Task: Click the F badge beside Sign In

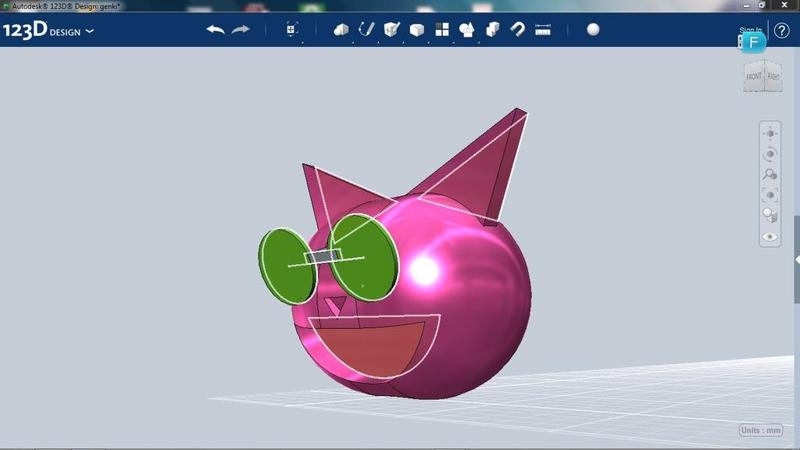Action: pos(753,42)
